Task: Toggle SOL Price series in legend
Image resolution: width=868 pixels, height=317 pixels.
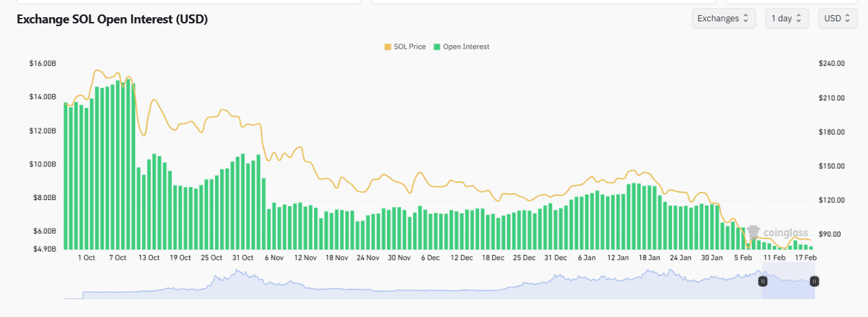Action: [x=410, y=47]
